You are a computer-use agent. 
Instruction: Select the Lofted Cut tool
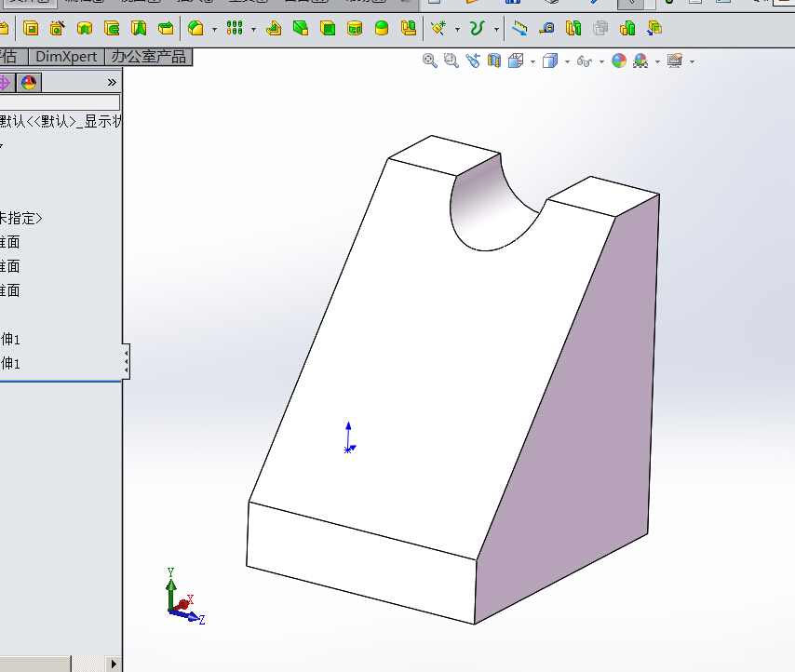pyautogui.click(x=139, y=28)
